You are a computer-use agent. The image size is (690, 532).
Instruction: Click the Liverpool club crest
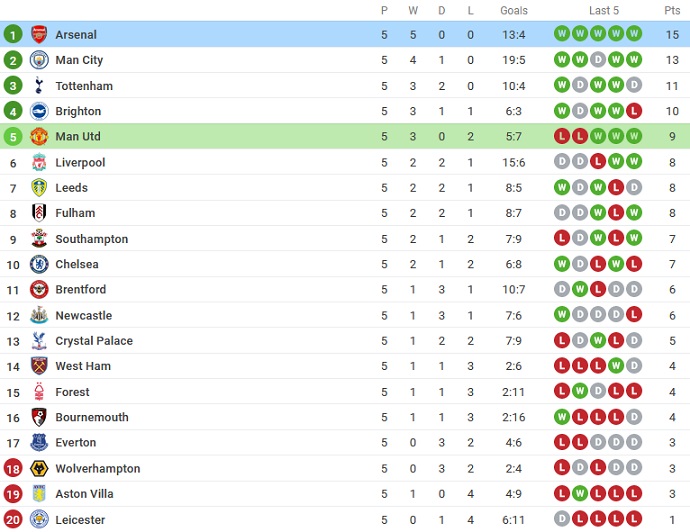pos(39,162)
